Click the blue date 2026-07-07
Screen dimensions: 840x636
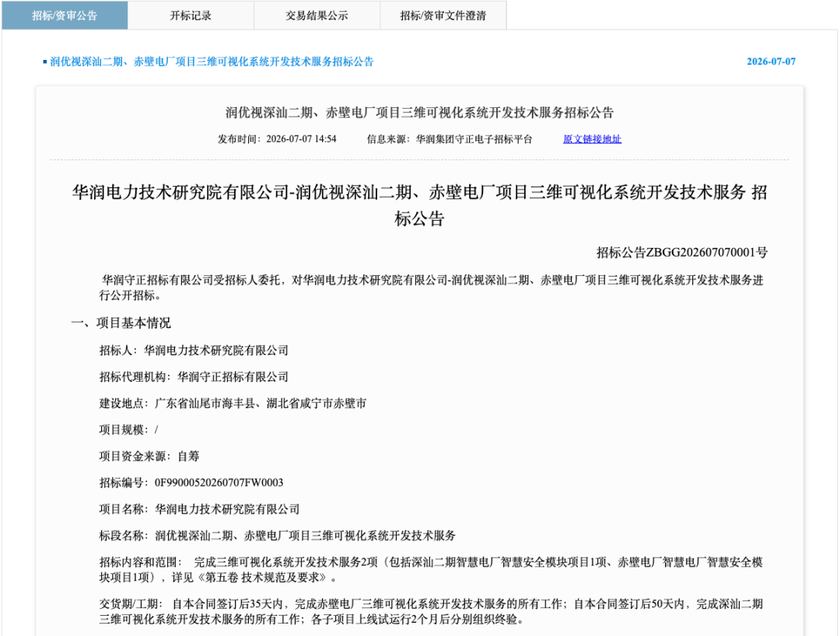coord(771,61)
